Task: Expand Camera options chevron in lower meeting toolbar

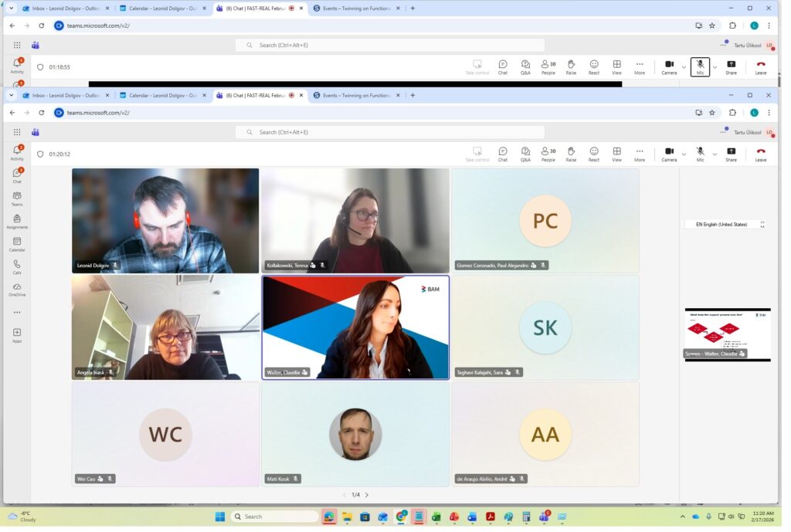Action: pos(684,154)
